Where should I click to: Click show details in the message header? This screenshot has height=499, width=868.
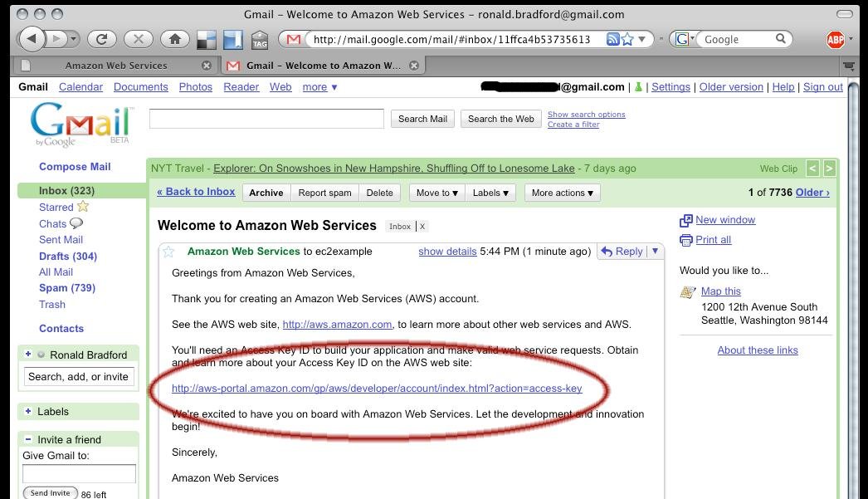point(447,252)
